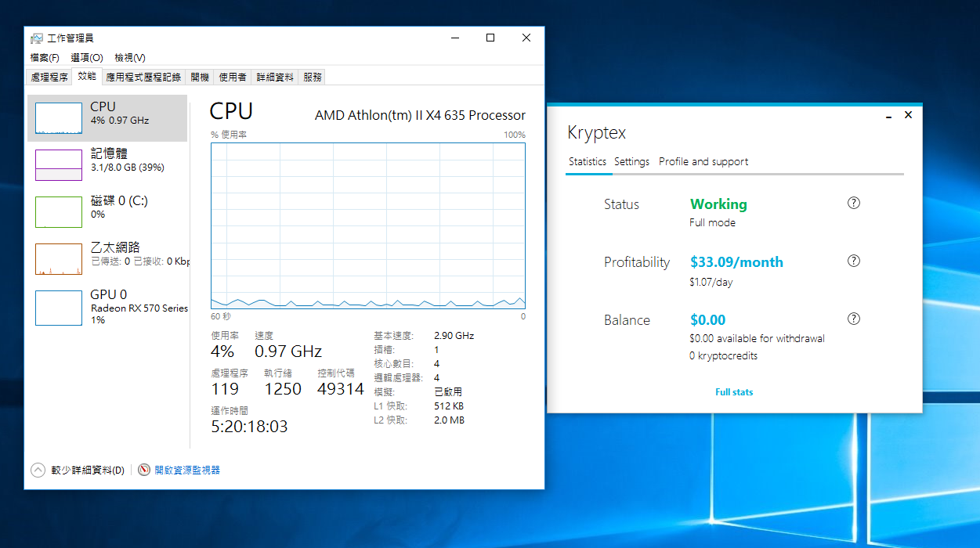980x548 pixels.
Task: Open Kryptex Profile and support tab
Action: [x=703, y=161]
